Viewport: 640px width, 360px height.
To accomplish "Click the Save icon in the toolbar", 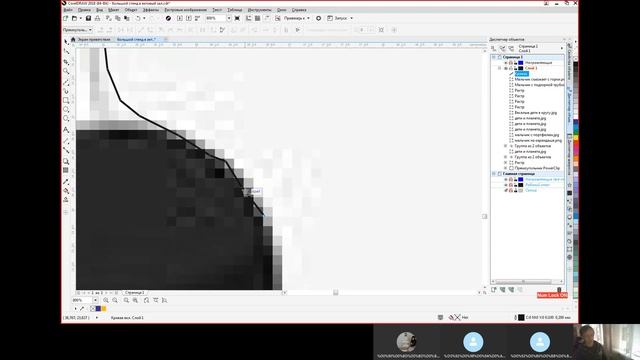I will pyautogui.click(x=88, y=18).
